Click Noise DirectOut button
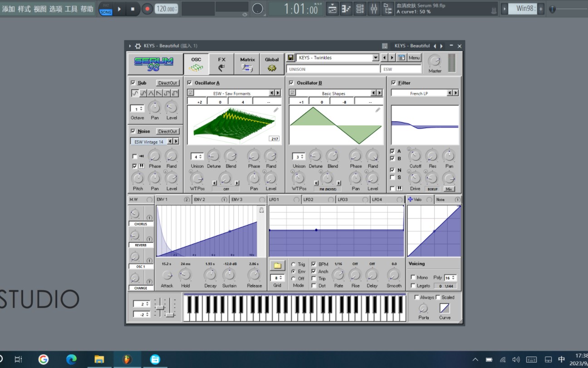The height and width of the screenshot is (368, 588). [x=167, y=131]
